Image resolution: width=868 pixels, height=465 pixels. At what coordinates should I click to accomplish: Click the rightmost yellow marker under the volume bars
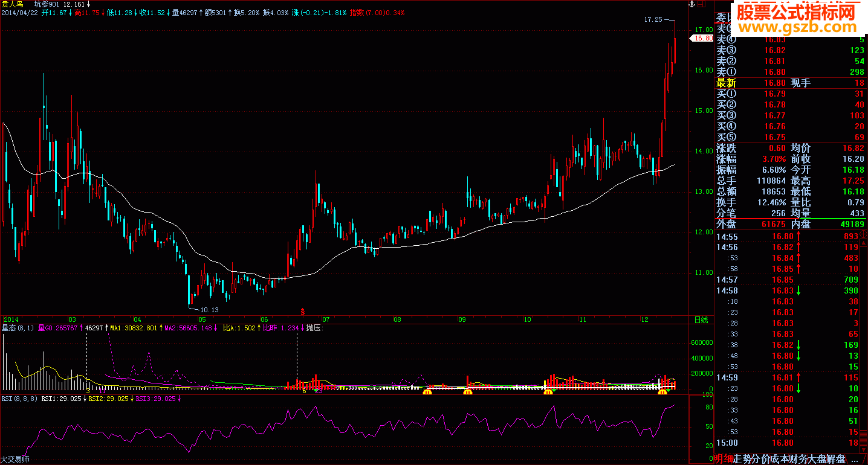click(663, 393)
